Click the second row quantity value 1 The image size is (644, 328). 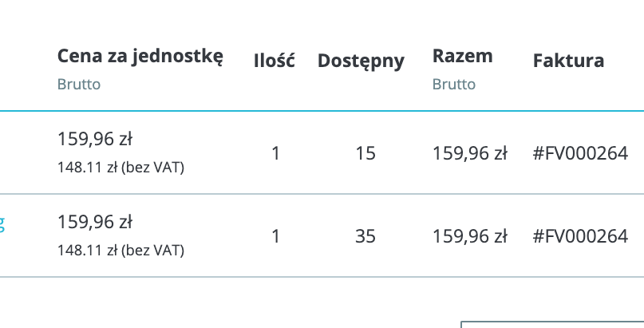click(x=276, y=236)
